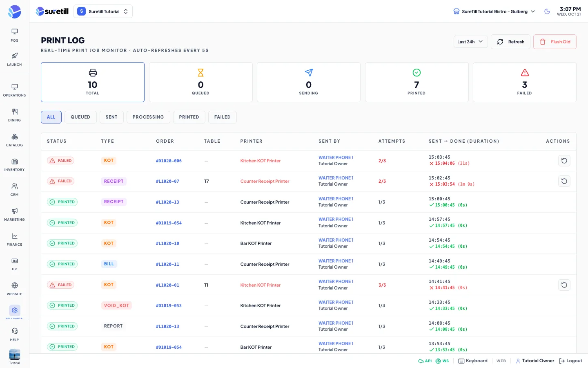This screenshot has width=588, height=368.
Task: Toggle dark mode moon icon
Action: [547, 11]
